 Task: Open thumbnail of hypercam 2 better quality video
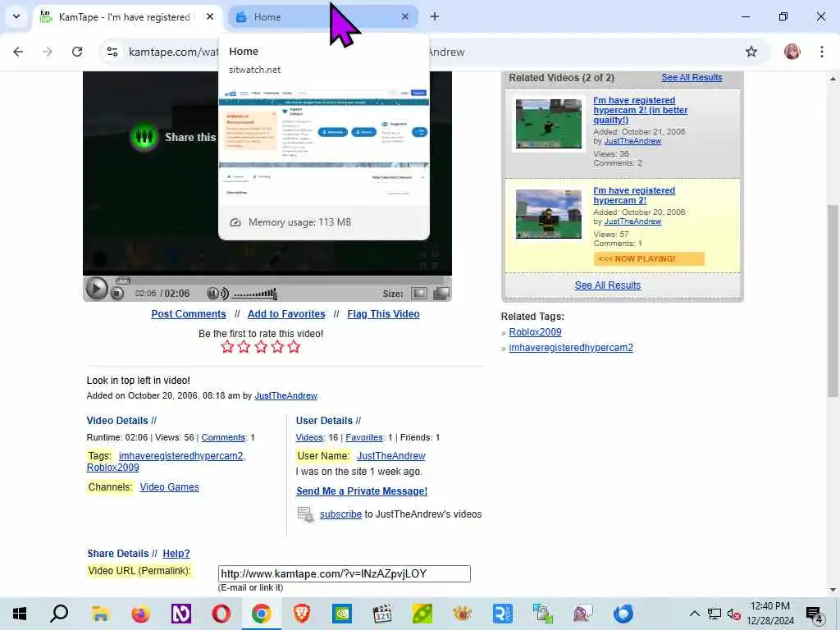pyautogui.click(x=549, y=124)
